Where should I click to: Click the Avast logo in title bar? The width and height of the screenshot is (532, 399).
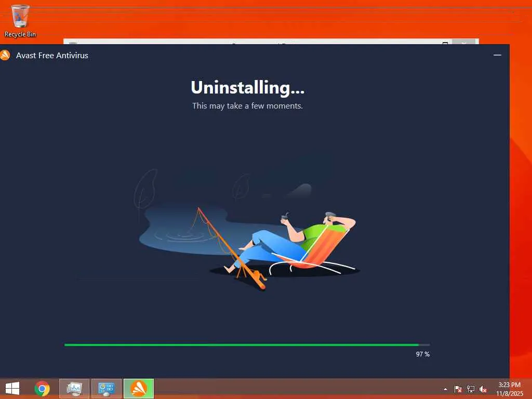(5, 55)
